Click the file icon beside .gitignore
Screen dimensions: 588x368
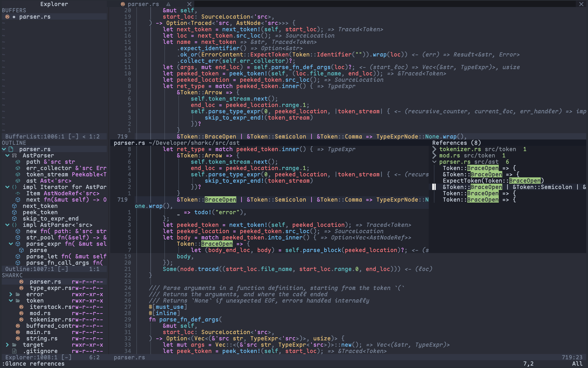[x=14, y=351]
